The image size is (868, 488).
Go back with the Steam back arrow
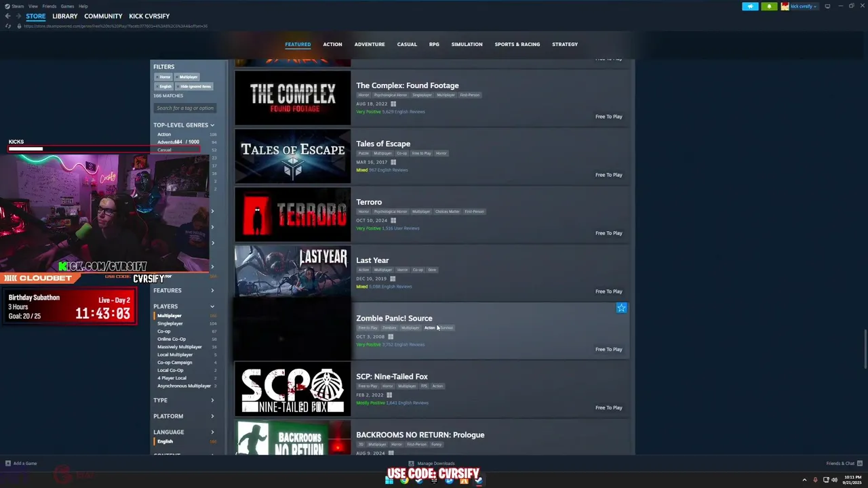tap(8, 16)
